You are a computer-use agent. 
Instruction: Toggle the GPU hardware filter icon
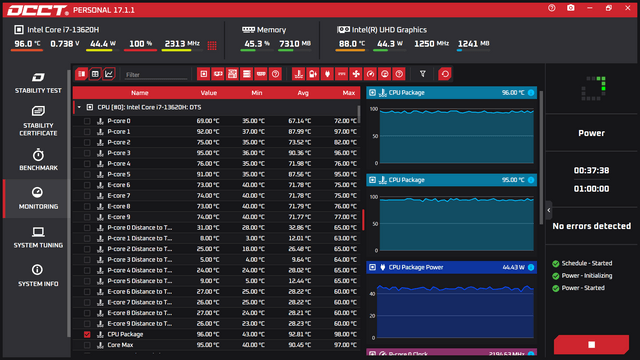point(218,74)
